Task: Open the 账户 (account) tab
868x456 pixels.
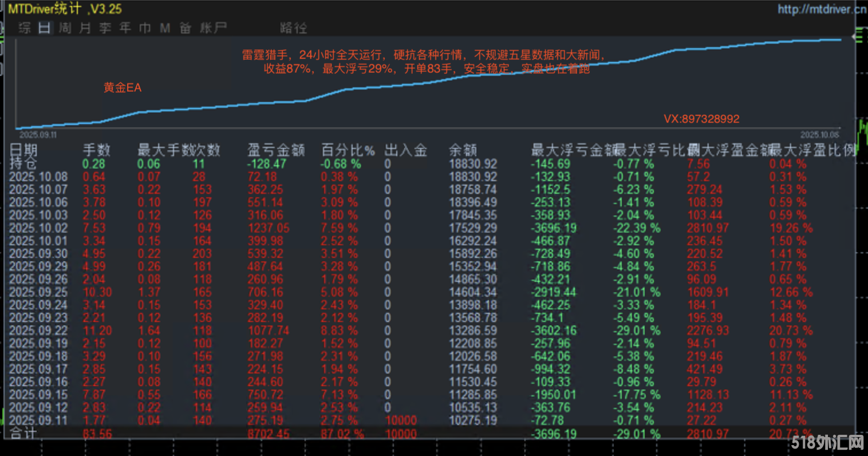Action: click(213, 28)
